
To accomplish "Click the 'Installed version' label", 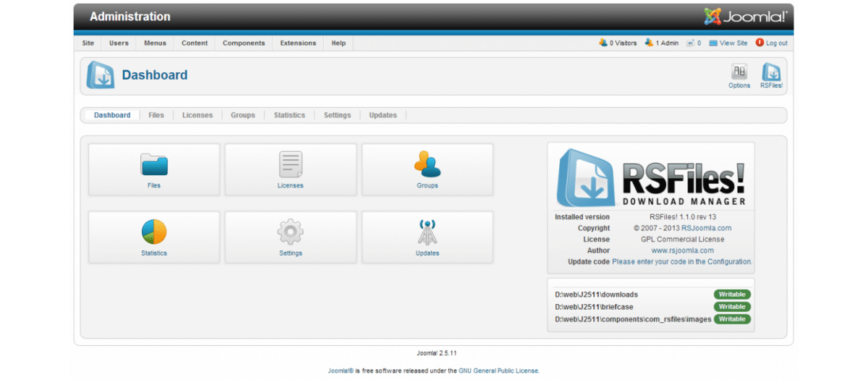I will pyautogui.click(x=582, y=216).
